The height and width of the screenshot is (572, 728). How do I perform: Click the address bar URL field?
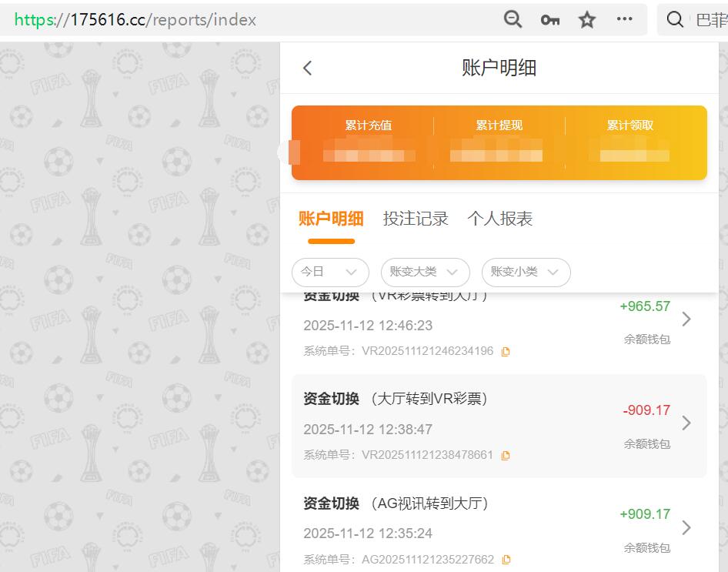231,20
